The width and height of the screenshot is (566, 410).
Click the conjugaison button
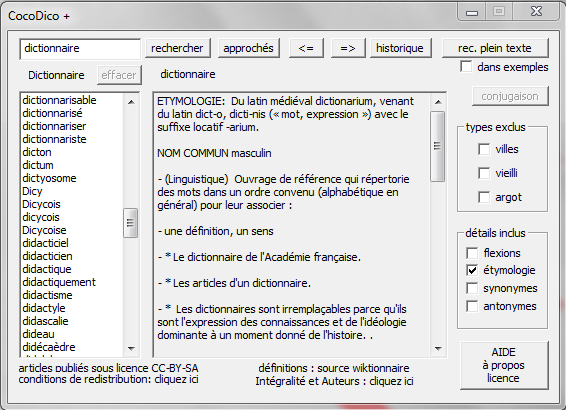510,96
